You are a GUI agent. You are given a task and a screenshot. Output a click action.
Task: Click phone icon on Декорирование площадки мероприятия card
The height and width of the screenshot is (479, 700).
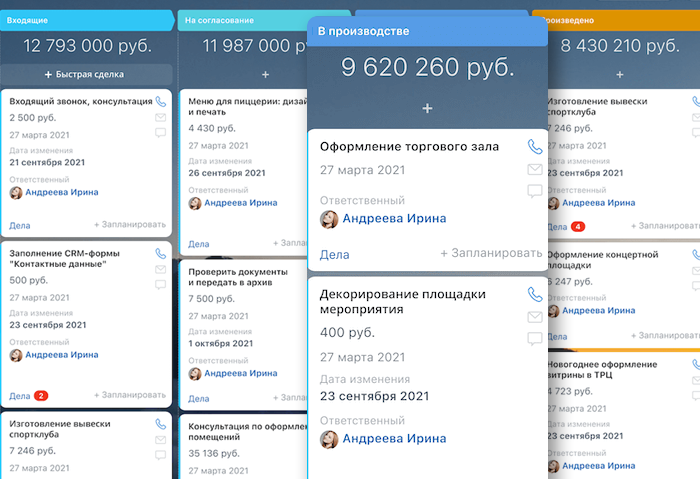(534, 295)
